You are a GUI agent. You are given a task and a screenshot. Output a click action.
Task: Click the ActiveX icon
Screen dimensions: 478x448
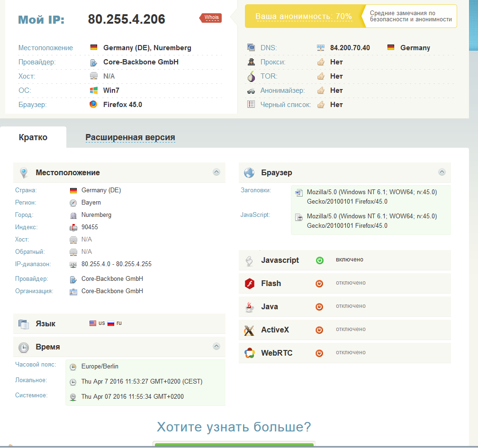(x=249, y=330)
